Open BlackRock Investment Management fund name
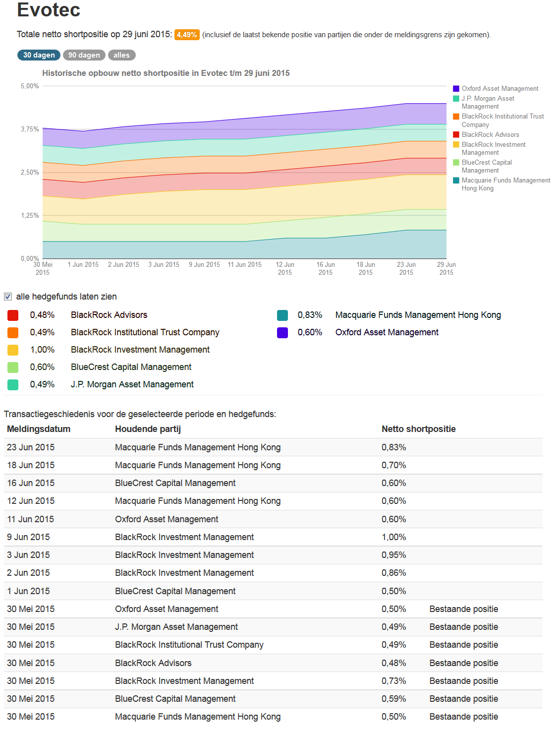The image size is (560, 735). pos(140,350)
